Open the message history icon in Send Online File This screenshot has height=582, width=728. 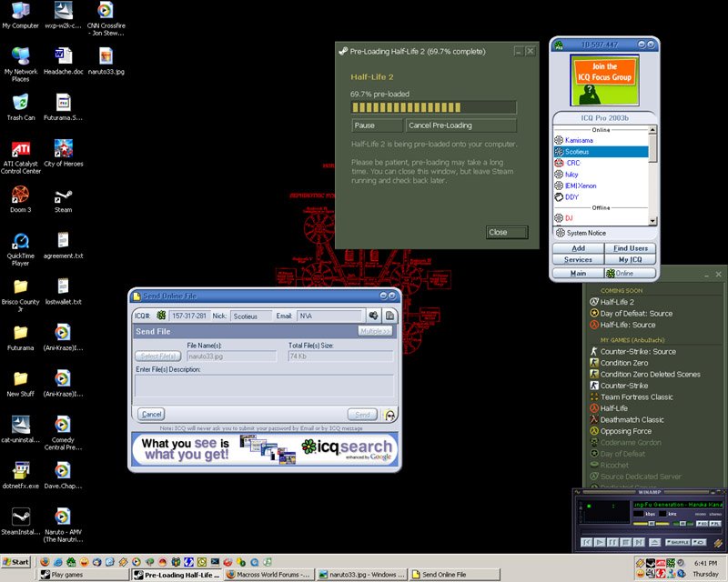tap(389, 316)
